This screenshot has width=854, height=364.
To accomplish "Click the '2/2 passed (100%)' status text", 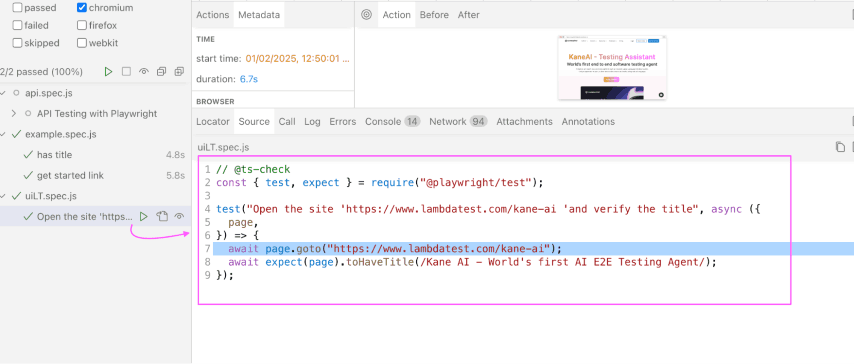I will click(41, 71).
